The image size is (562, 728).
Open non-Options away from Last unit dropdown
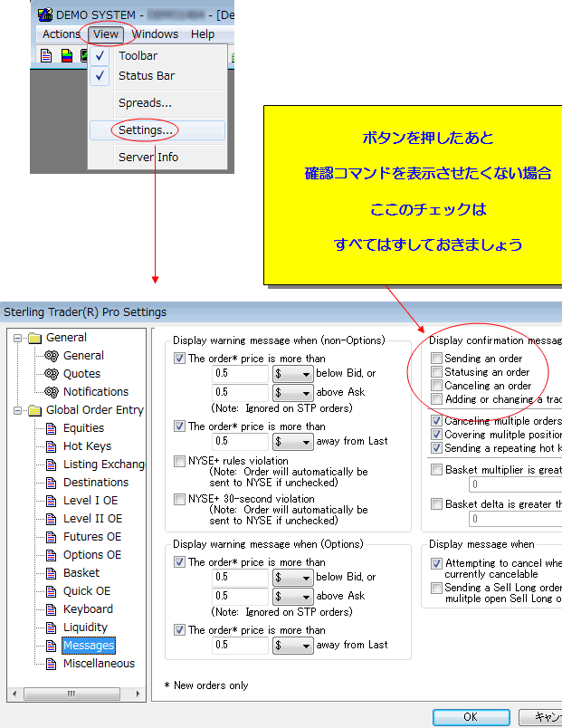(x=293, y=441)
